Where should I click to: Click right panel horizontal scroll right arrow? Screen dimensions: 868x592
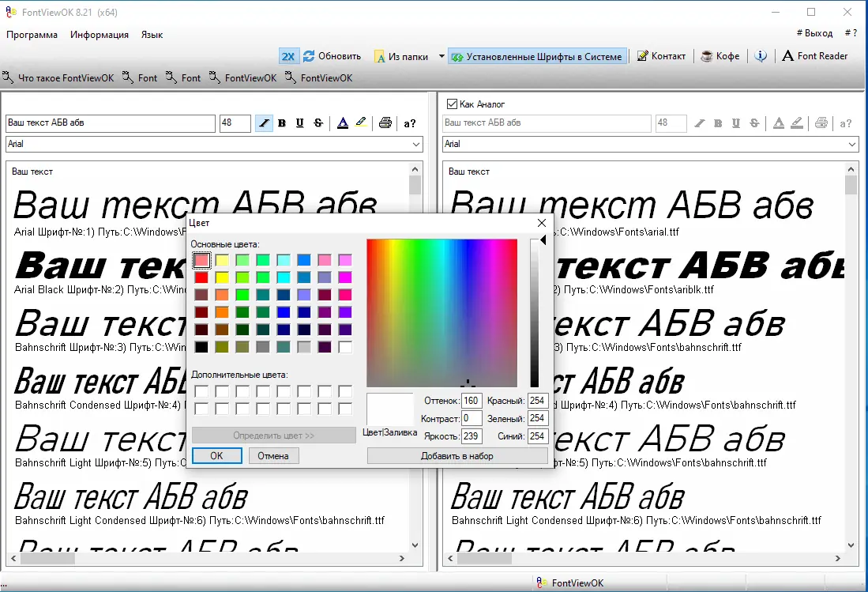pyautogui.click(x=838, y=558)
